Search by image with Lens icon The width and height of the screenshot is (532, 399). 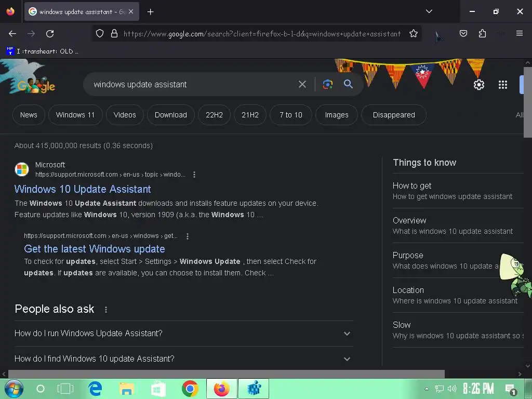click(327, 84)
